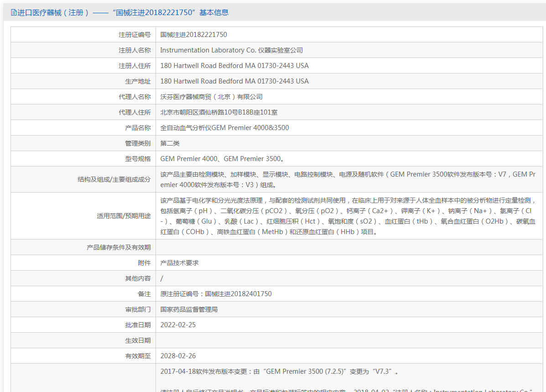Select the attachment value 产品技术要求

179,263
